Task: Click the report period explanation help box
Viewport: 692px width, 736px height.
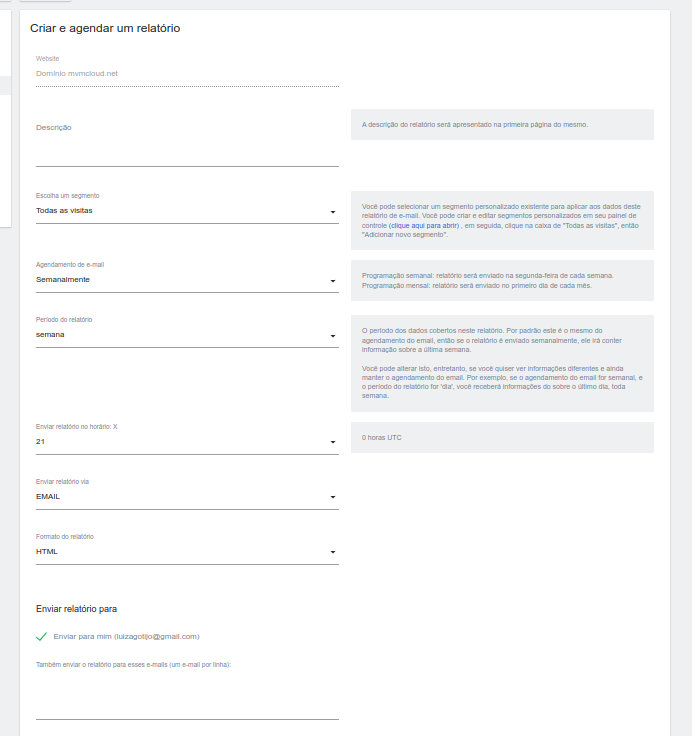Action: [x=501, y=363]
